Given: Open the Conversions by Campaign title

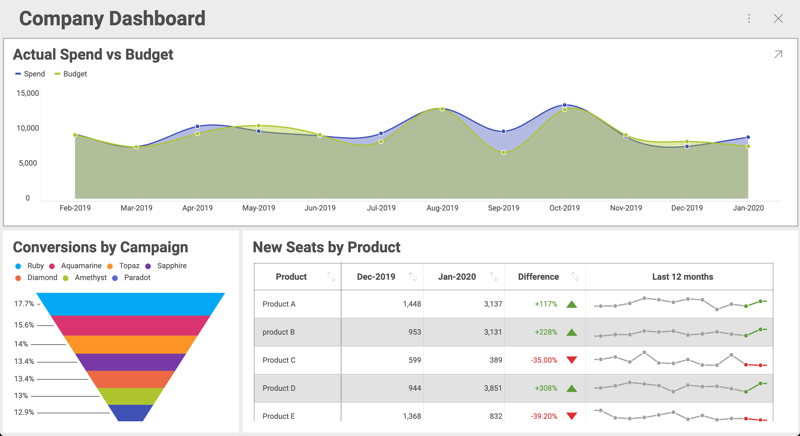Looking at the screenshot, I should (x=100, y=247).
